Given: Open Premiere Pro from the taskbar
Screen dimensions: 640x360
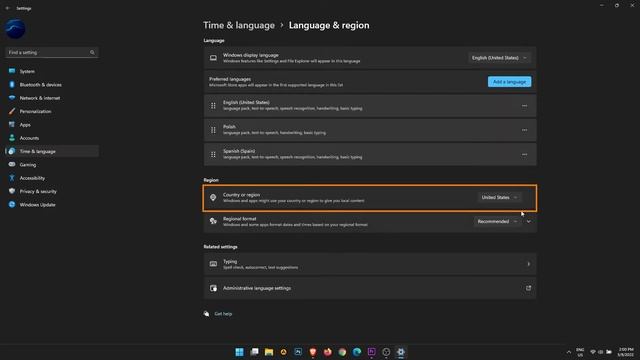Looking at the screenshot, I should coord(371,352).
